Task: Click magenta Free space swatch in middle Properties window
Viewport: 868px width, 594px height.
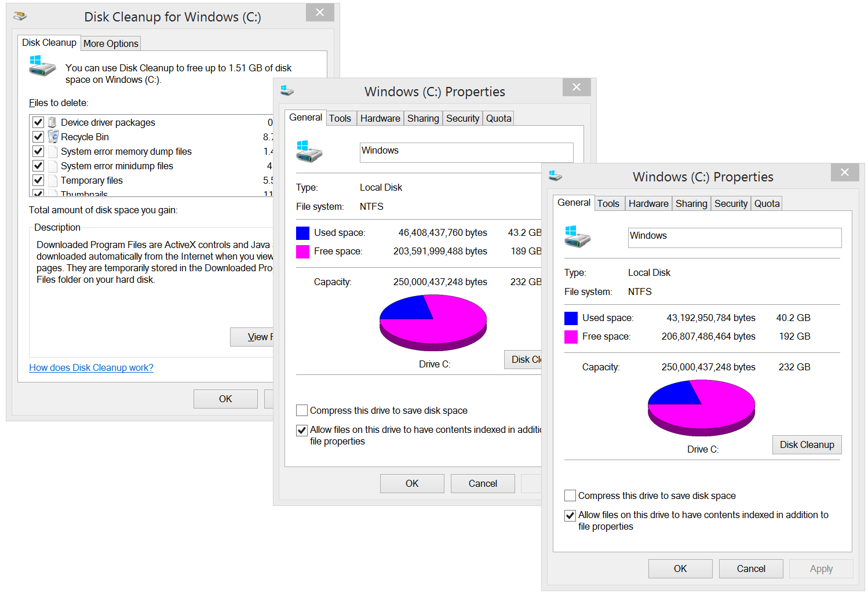Action: coord(302,252)
